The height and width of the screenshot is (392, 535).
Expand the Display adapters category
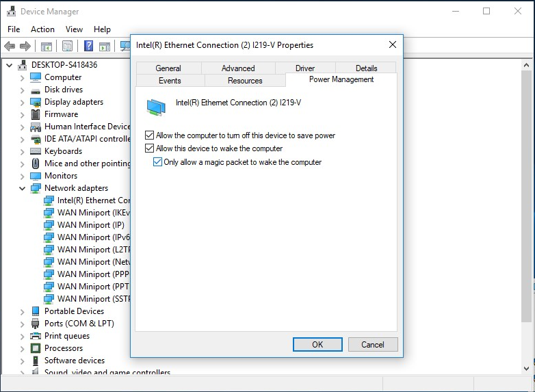(x=22, y=103)
